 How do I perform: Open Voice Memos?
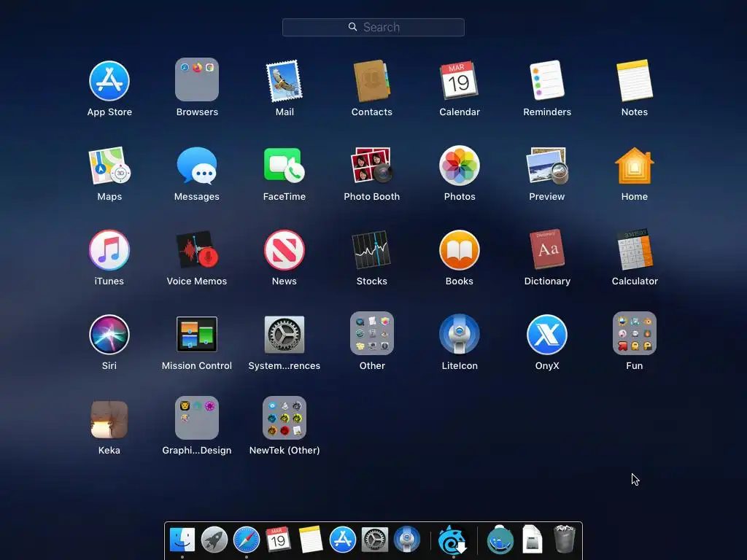[197, 250]
